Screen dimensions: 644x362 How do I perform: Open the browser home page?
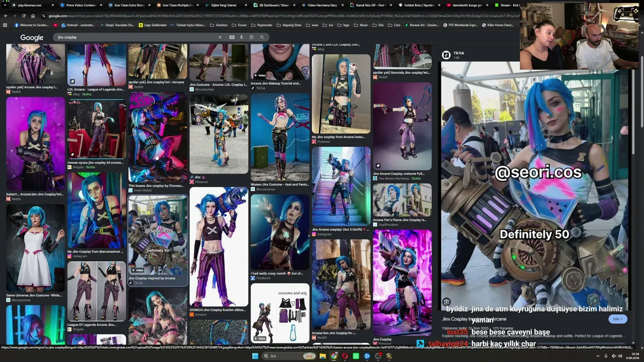[x=33, y=16]
